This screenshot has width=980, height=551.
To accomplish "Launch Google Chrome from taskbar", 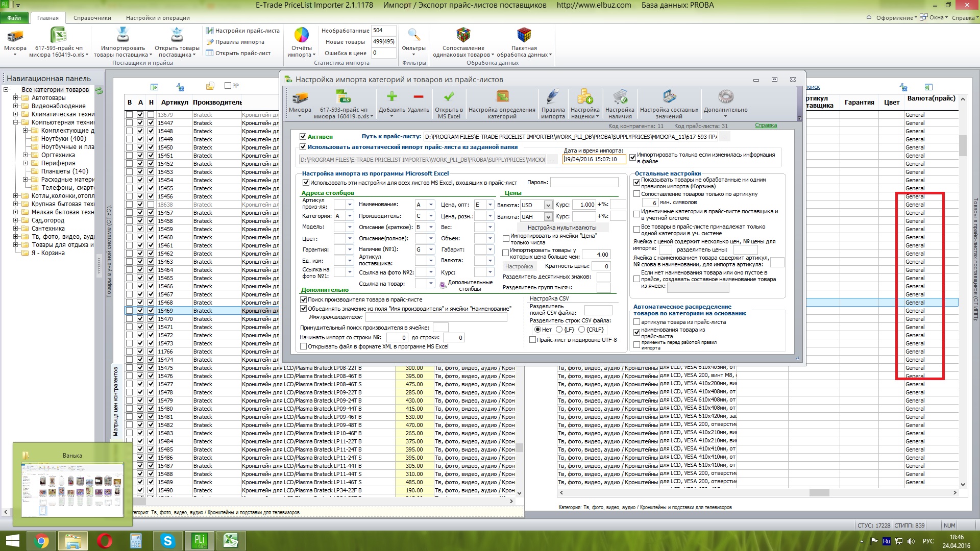I will click(x=41, y=541).
